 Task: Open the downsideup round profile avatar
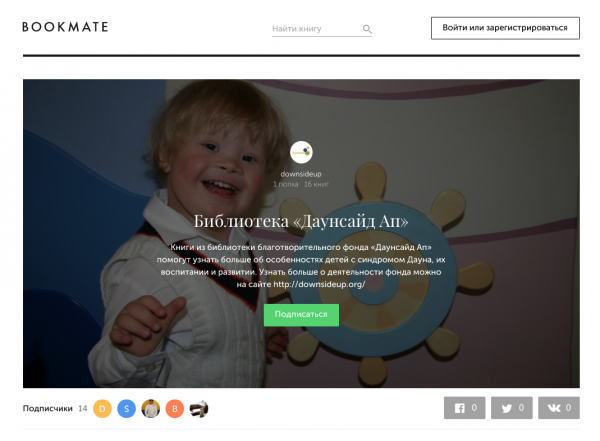301,152
